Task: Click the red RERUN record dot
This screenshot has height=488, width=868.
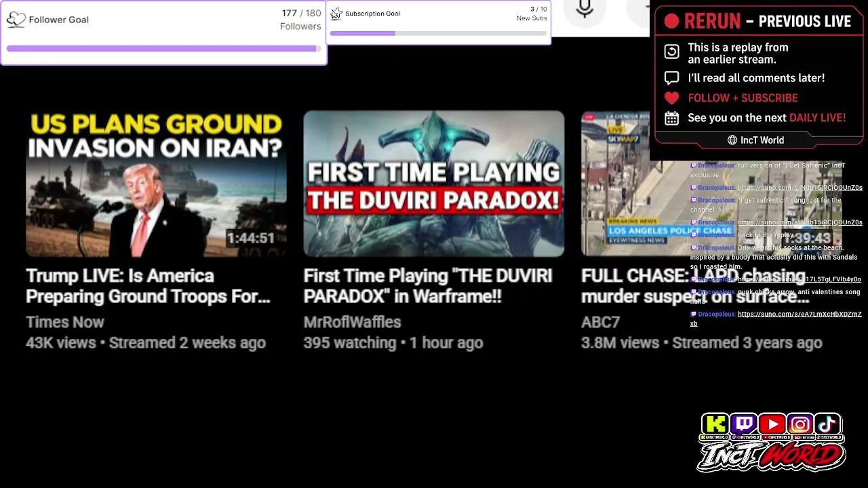Action: pos(671,22)
